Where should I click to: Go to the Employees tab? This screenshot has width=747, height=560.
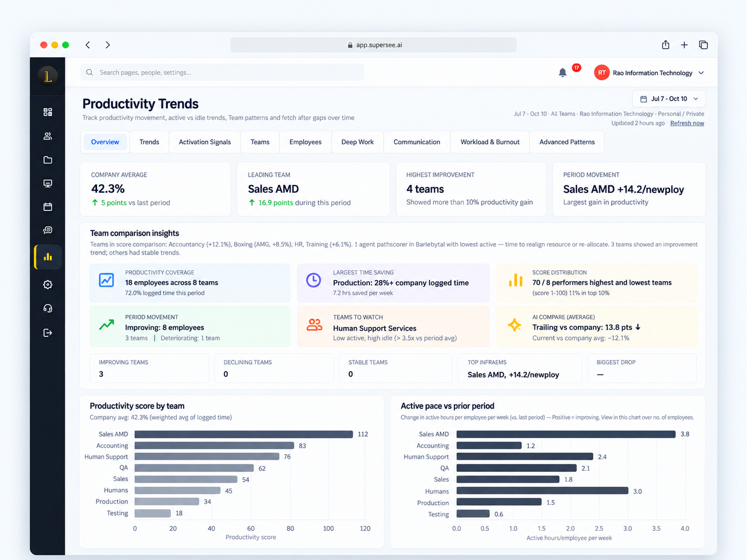tap(305, 142)
